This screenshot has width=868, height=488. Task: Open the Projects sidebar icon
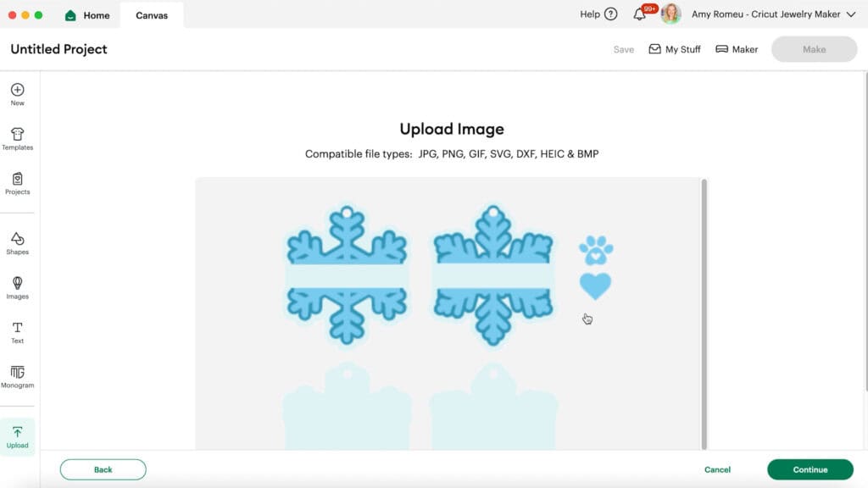[x=17, y=184]
